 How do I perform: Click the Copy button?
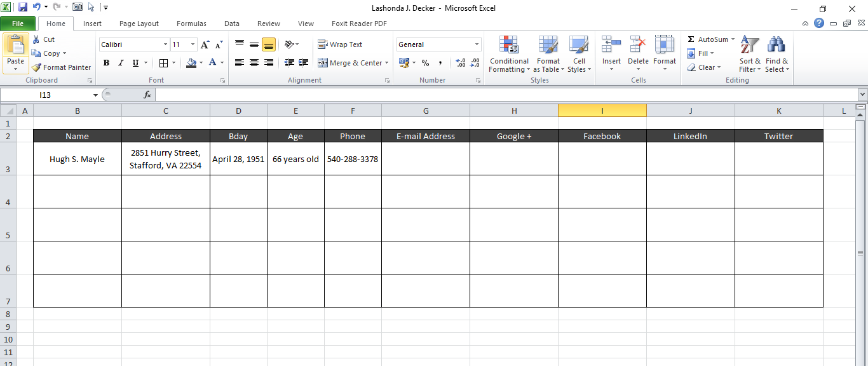click(x=48, y=53)
